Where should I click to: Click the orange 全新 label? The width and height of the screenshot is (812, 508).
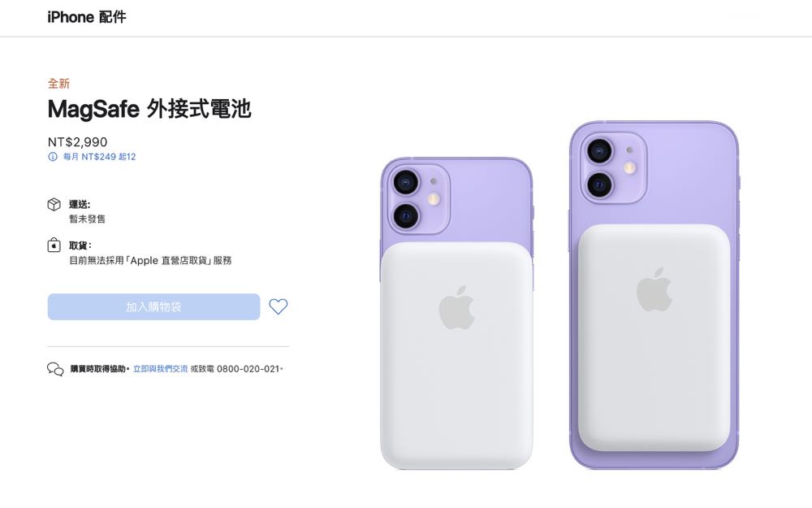point(58,84)
